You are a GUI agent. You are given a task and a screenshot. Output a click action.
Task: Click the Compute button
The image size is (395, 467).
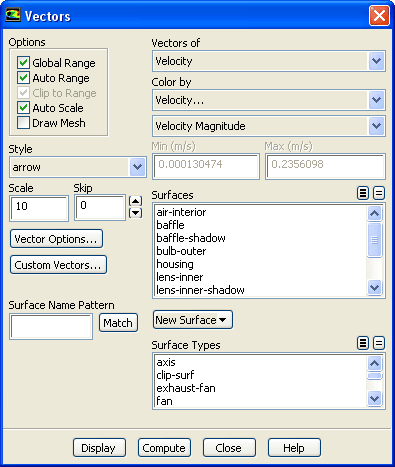click(164, 448)
